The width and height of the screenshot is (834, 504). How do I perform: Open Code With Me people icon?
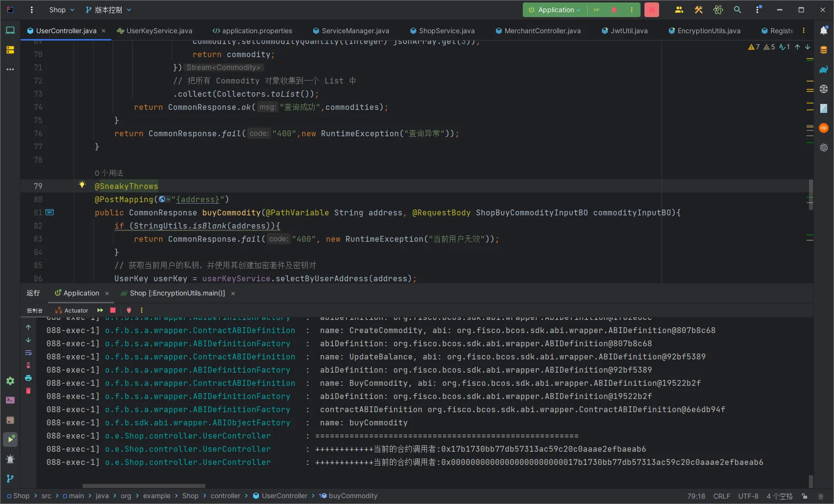click(679, 10)
